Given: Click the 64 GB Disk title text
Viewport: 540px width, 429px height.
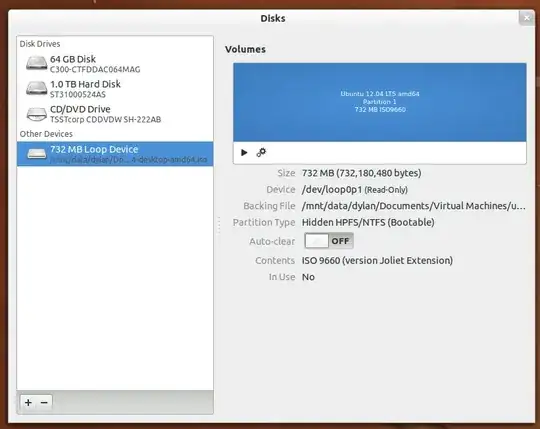Looking at the screenshot, I should [x=73, y=59].
